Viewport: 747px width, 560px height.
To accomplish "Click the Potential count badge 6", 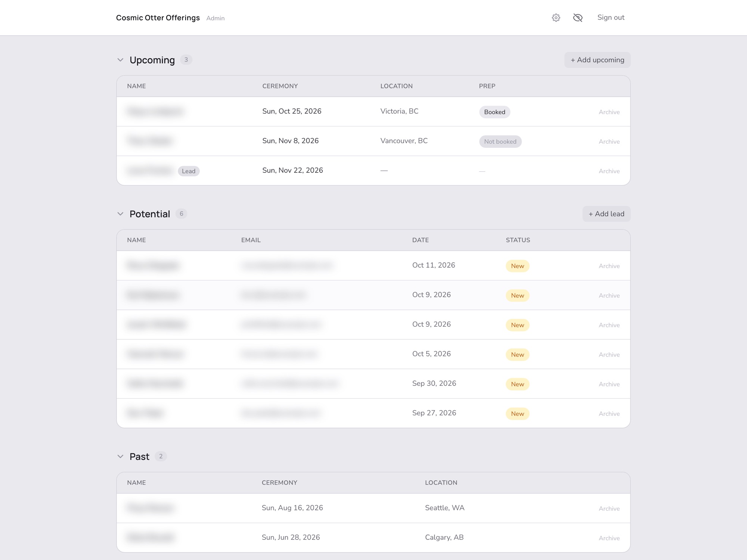I will pos(181,214).
